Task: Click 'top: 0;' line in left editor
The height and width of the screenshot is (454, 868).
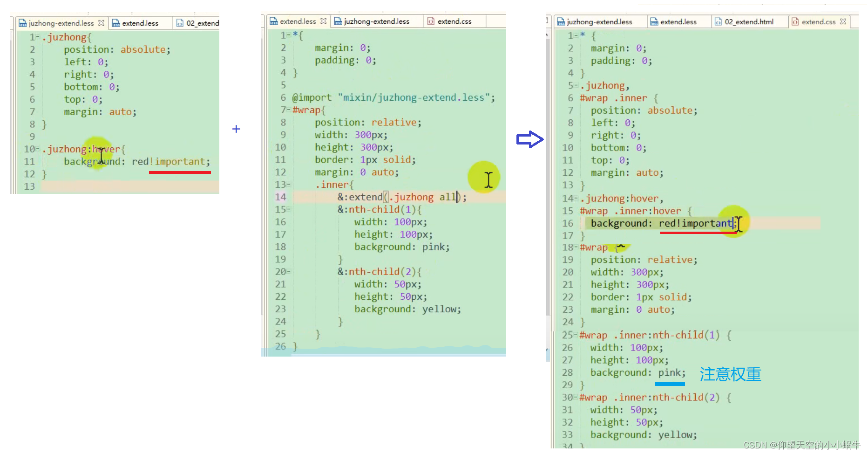Action: (83, 99)
